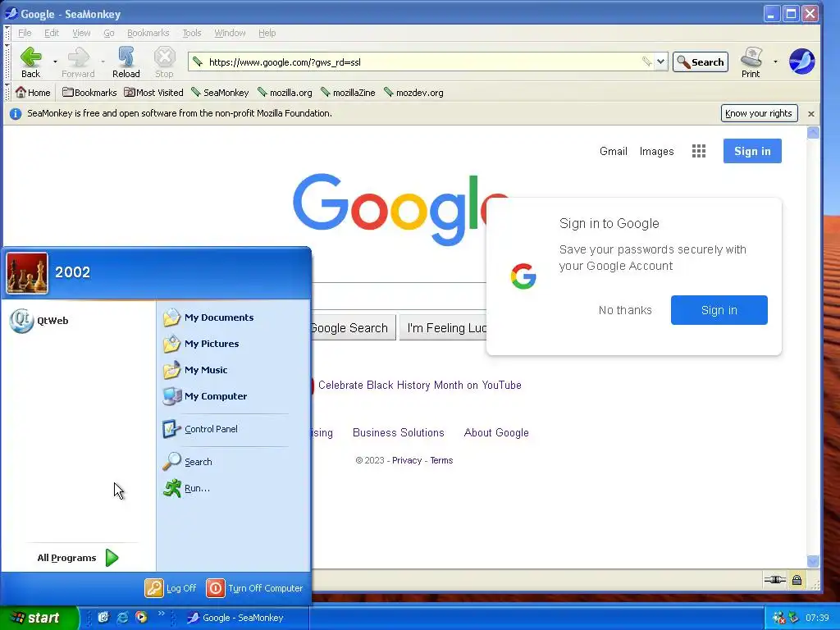
Task: Open My Documents in Start menu
Action: [208, 317]
